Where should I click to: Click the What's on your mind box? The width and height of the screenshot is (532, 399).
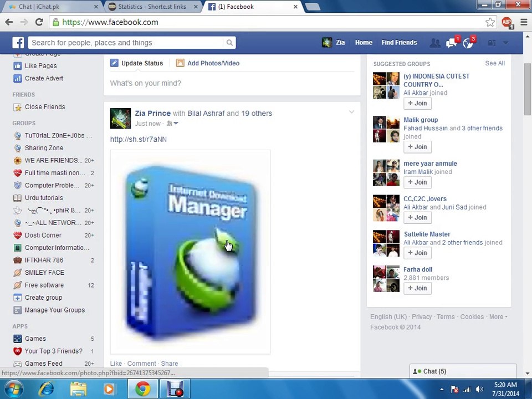(232, 84)
